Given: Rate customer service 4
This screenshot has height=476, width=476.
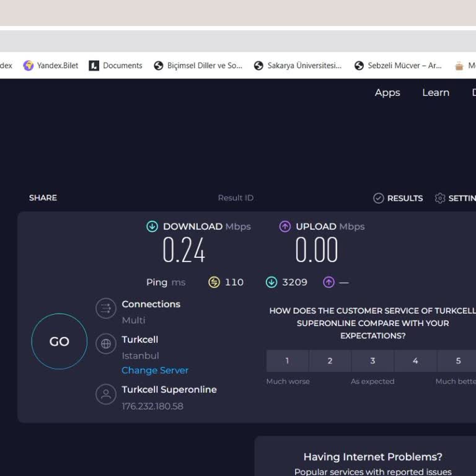Looking at the screenshot, I should point(415,361).
